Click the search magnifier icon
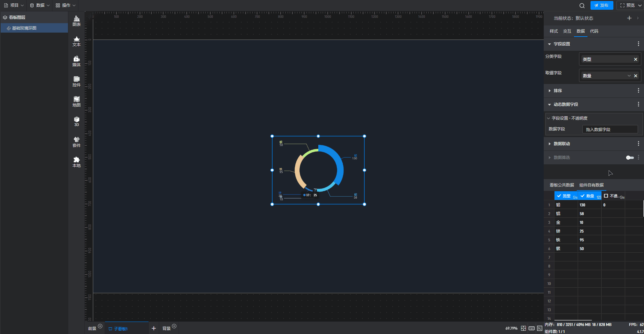Image resolution: width=644 pixels, height=334 pixels. (582, 6)
